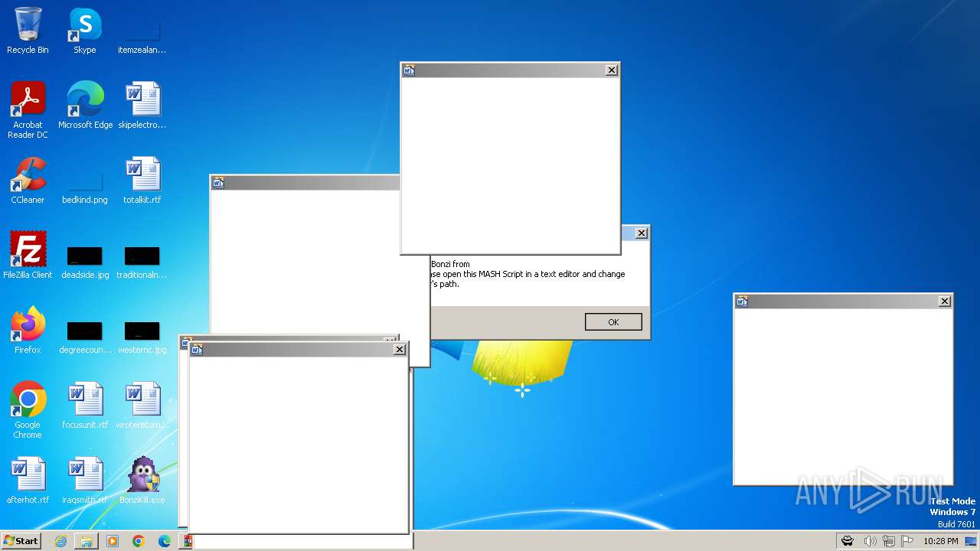Open FileZilla Client shortcut
This screenshot has width=980, height=551.
pos(28,255)
